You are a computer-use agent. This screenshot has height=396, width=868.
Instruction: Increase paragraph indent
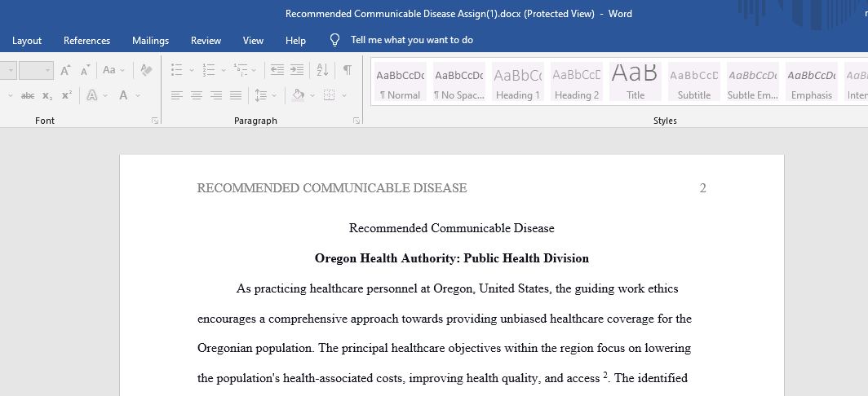297,70
